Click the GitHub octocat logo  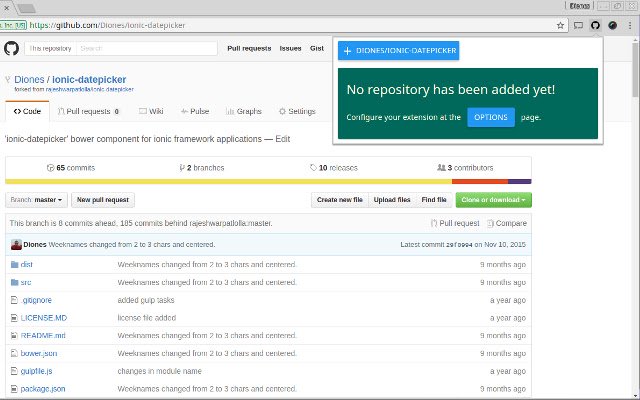[11, 49]
